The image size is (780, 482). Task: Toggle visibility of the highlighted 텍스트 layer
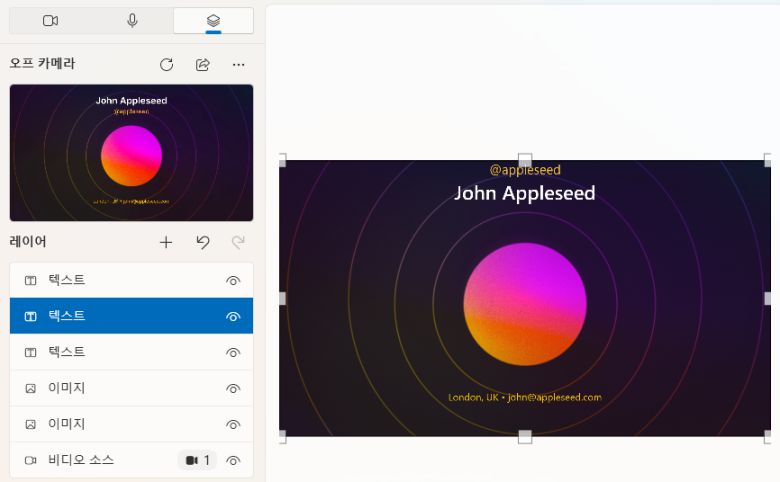coord(233,317)
